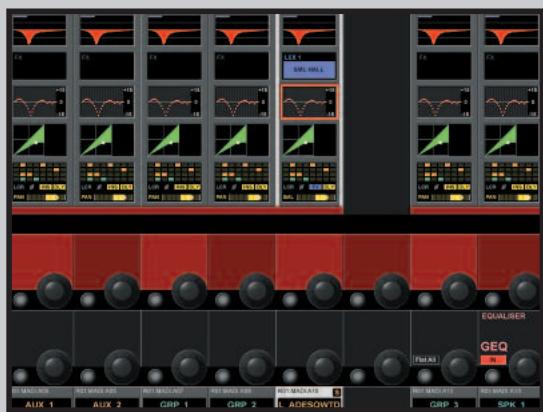Select the highlighted GEQ curve on L ADESOWTD

[x=309, y=102]
